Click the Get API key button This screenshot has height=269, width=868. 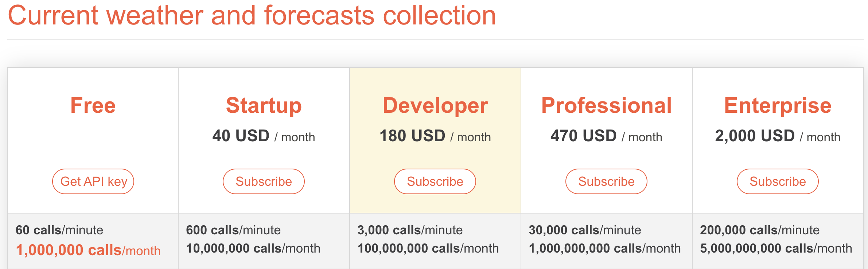(93, 181)
